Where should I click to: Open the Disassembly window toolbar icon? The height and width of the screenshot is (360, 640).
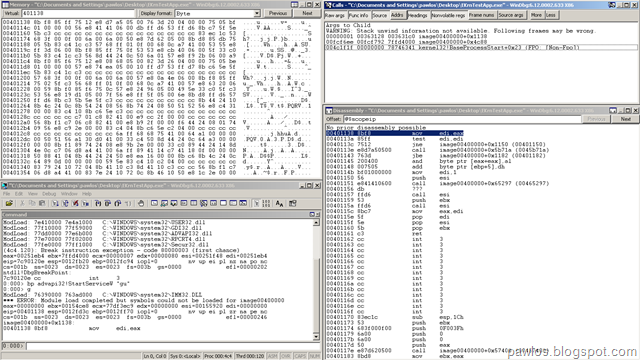click(x=213, y=203)
